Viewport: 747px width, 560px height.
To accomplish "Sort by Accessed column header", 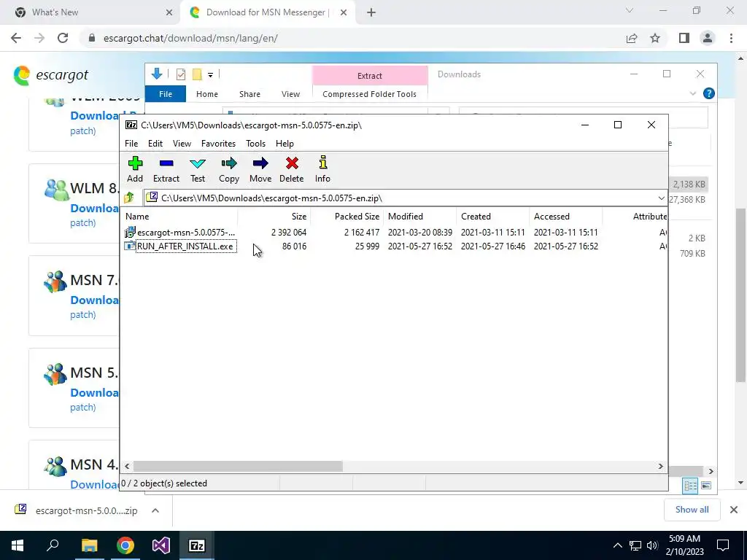I will [x=565, y=216].
